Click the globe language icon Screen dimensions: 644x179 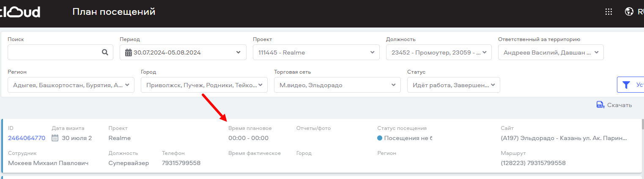click(x=629, y=12)
